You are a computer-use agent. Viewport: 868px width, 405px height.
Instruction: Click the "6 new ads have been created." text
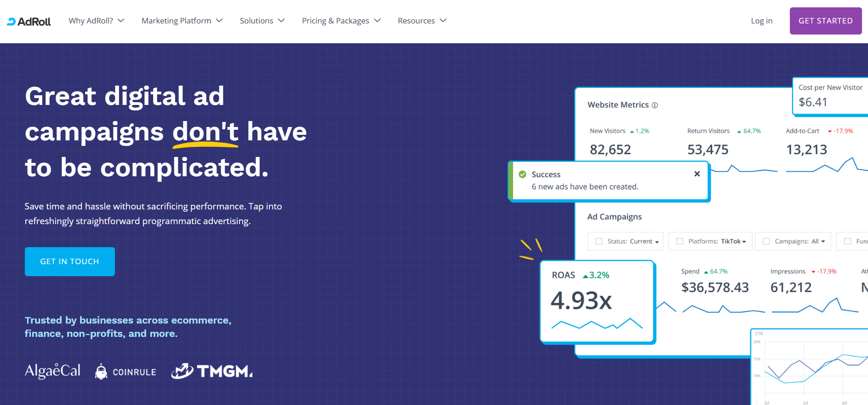coord(585,187)
